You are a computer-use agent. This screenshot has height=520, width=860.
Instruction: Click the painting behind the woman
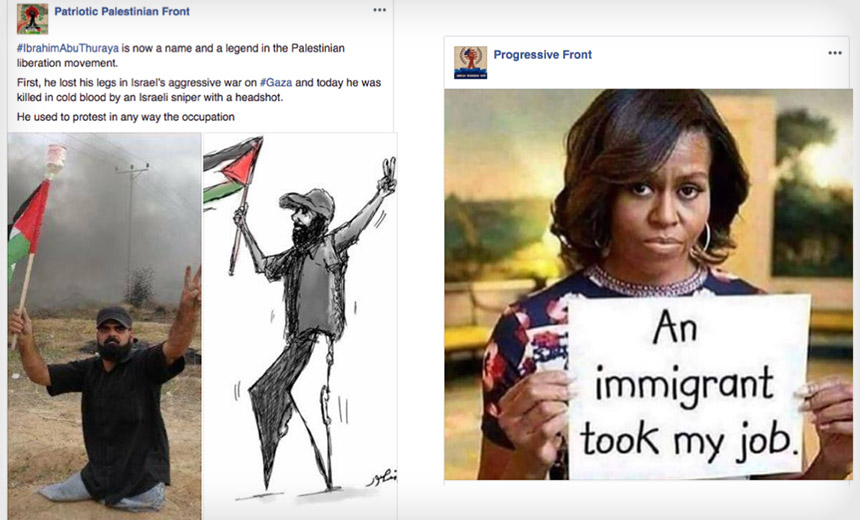(x=812, y=192)
